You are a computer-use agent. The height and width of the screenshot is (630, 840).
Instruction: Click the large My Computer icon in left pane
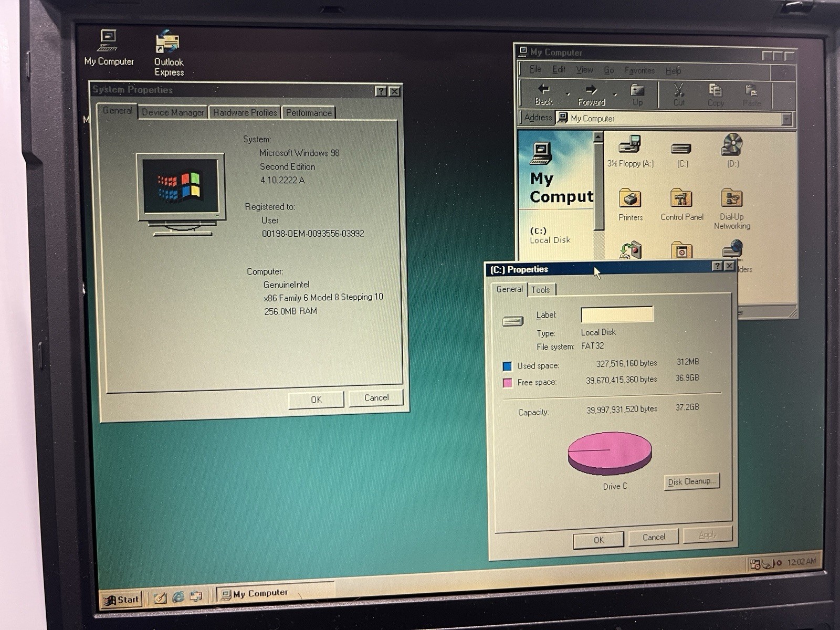coord(541,153)
